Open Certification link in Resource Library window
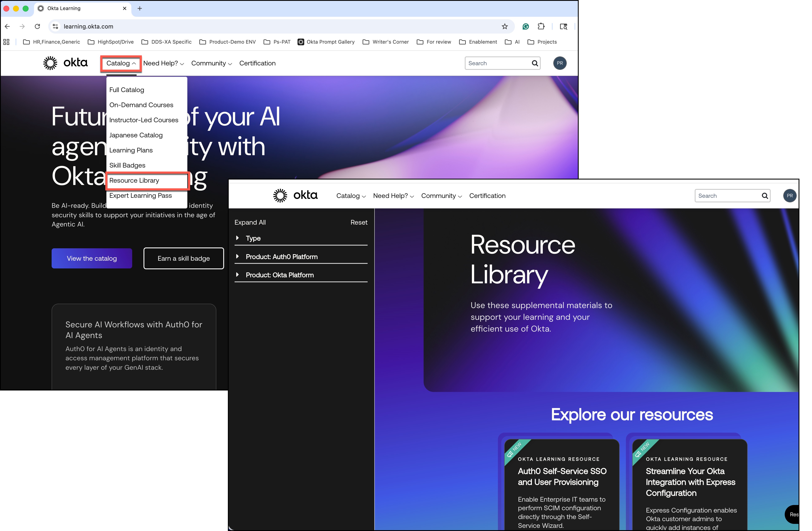Screen dimensions: 812x531 click(x=487, y=196)
